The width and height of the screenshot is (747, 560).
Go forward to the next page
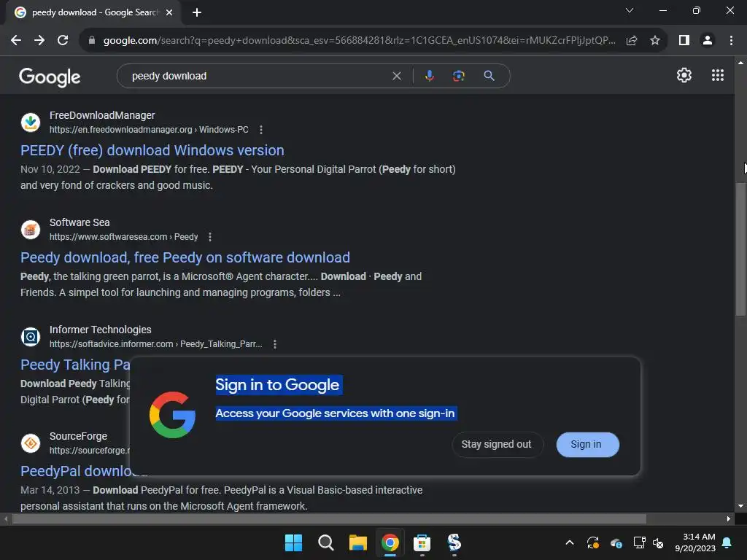pyautogui.click(x=39, y=41)
